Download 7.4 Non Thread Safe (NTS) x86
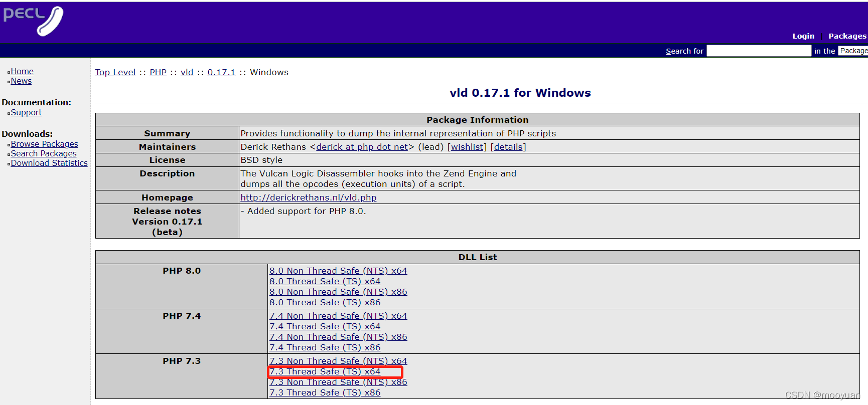This screenshot has height=405, width=868. 338,337
